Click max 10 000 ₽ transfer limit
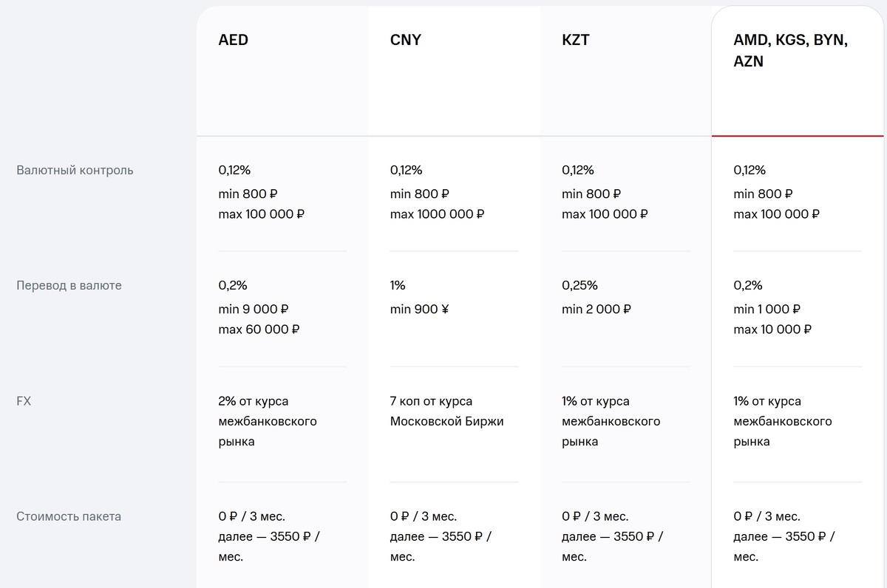This screenshot has height=588, width=887. [x=772, y=329]
